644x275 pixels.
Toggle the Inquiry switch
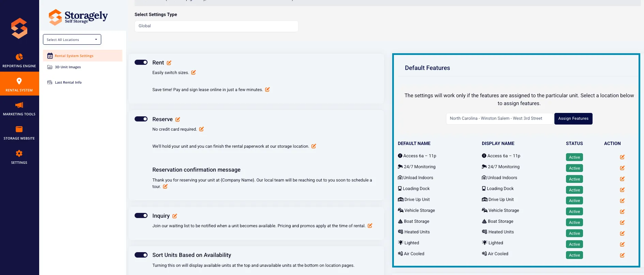pyautogui.click(x=141, y=216)
